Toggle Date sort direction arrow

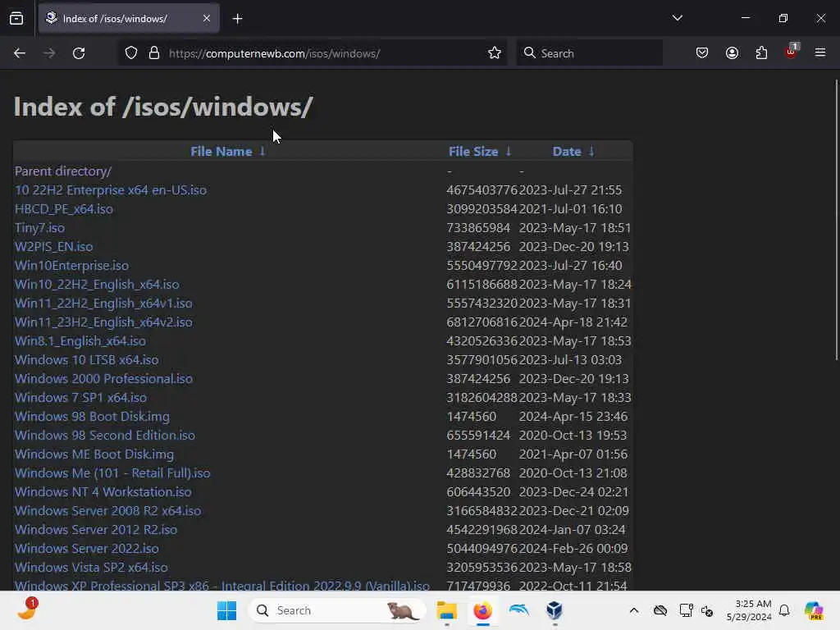pyautogui.click(x=591, y=152)
